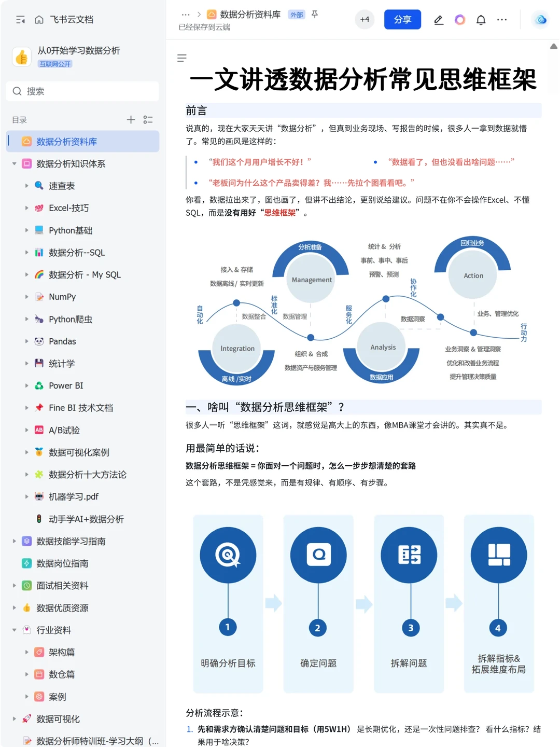Expand the 数据技能学习指南 section
Viewport: 560px width, 747px height.
[14, 541]
